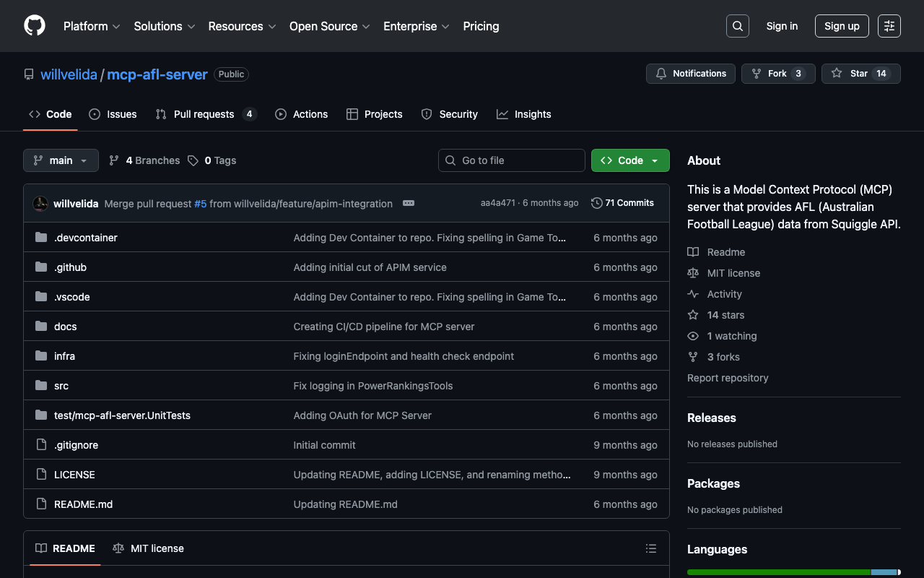Open the search magnifier icon
This screenshot has height=578, width=924.
tap(737, 26)
